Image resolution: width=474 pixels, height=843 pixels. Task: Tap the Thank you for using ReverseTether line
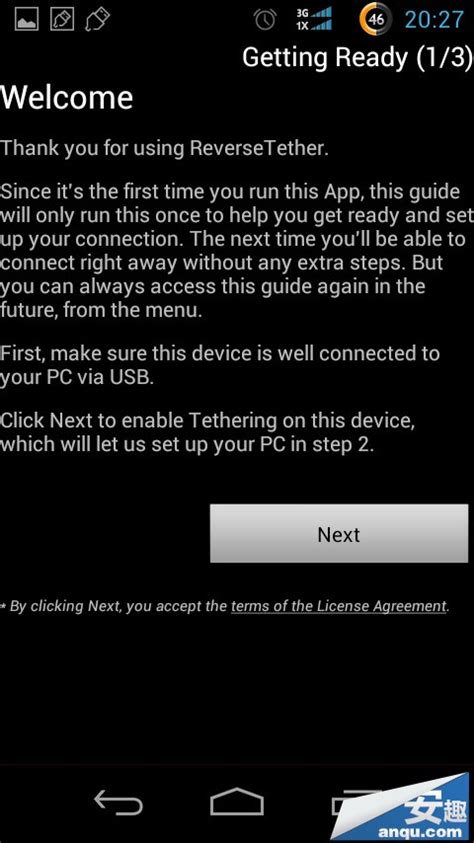(x=164, y=148)
